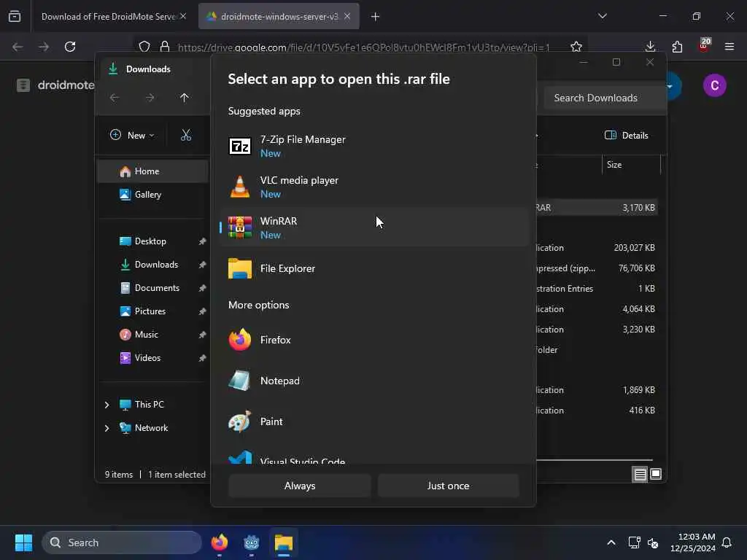Expand the Network tree node
Screen dimensions: 747x560
click(107, 428)
